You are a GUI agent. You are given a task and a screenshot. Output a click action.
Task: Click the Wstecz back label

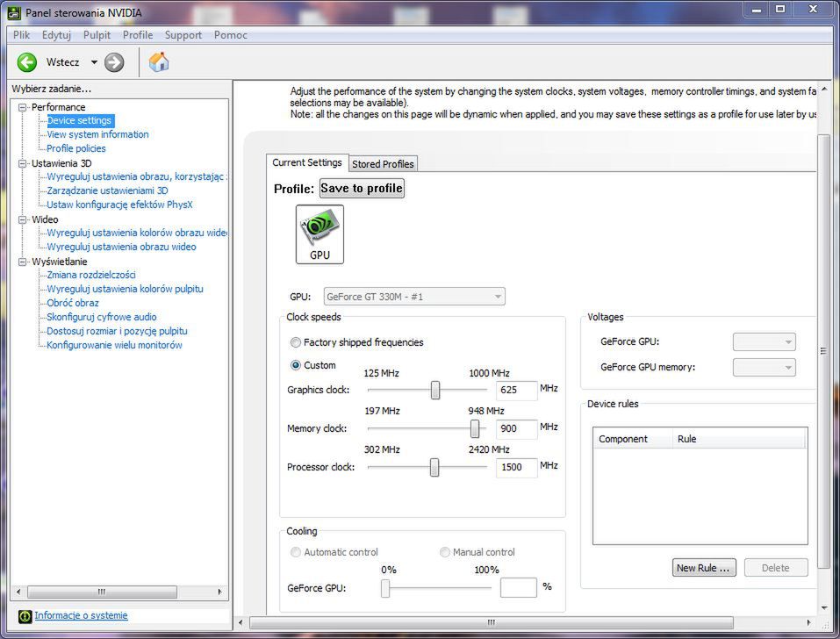(62, 62)
